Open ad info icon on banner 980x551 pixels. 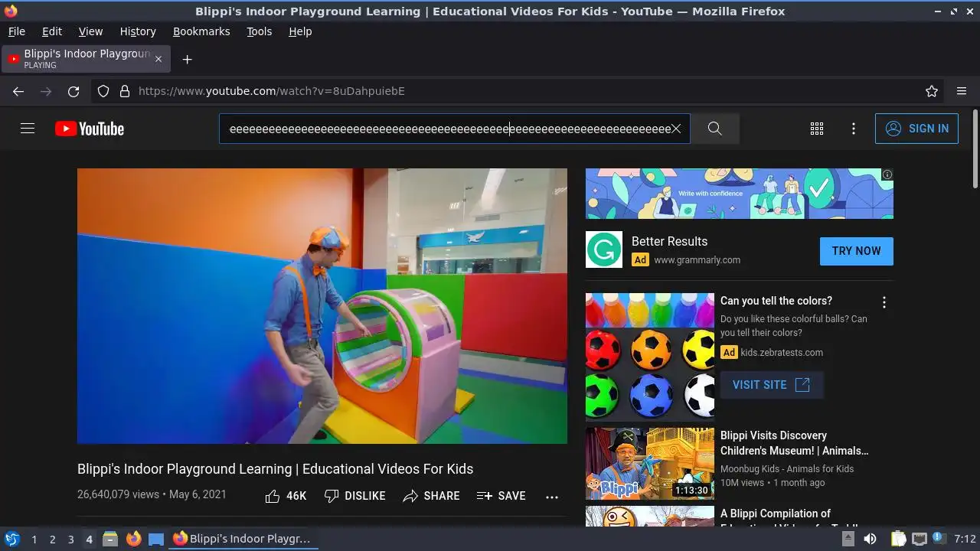click(x=887, y=174)
